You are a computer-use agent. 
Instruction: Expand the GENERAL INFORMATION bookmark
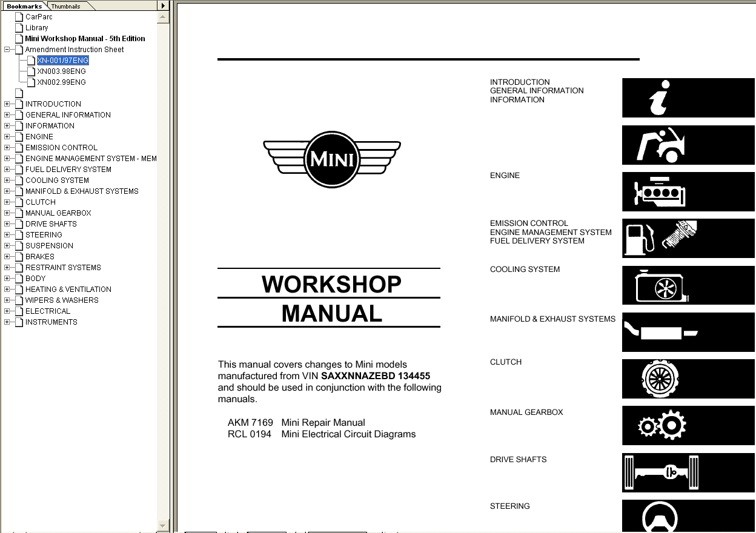[x=7, y=115]
